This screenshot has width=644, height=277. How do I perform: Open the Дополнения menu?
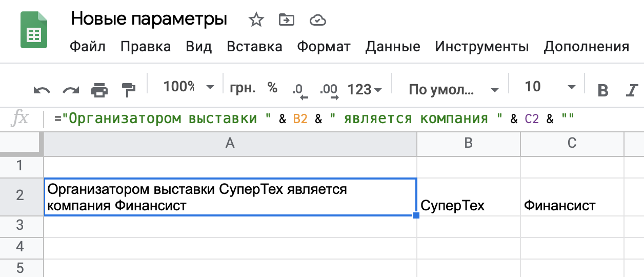click(x=587, y=47)
